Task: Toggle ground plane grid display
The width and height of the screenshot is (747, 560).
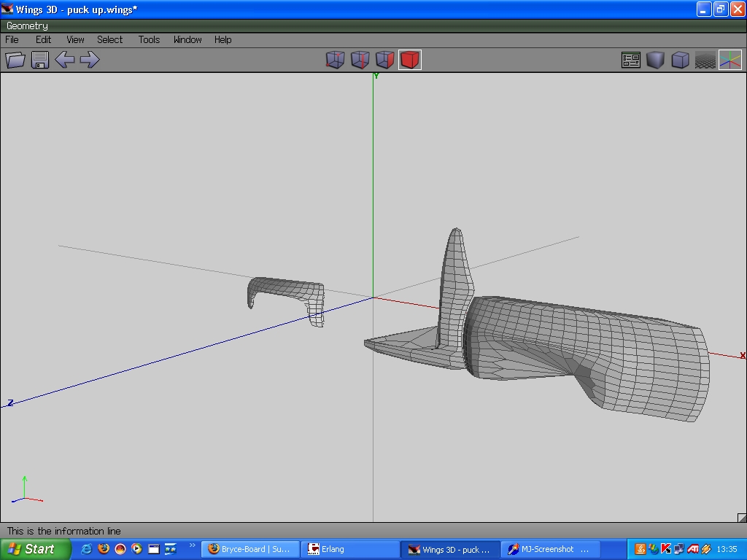Action: pos(705,60)
